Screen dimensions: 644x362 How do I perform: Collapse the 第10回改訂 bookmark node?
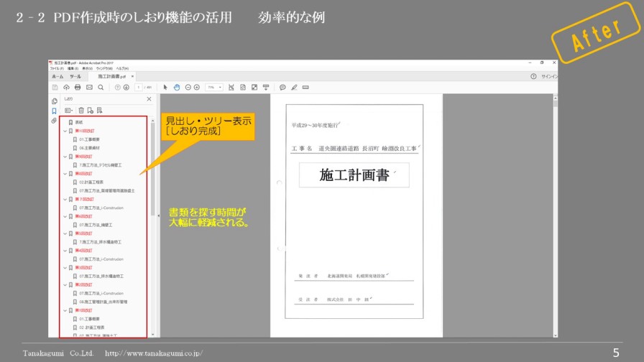click(65, 131)
